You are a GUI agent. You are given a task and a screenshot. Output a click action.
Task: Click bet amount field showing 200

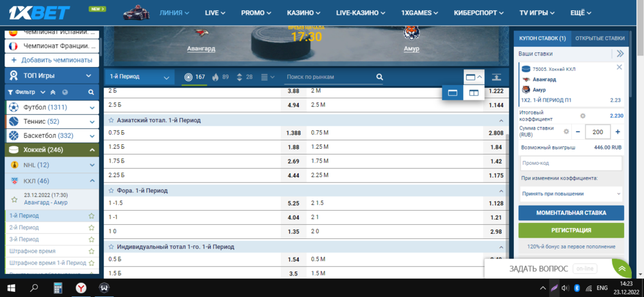(x=598, y=132)
